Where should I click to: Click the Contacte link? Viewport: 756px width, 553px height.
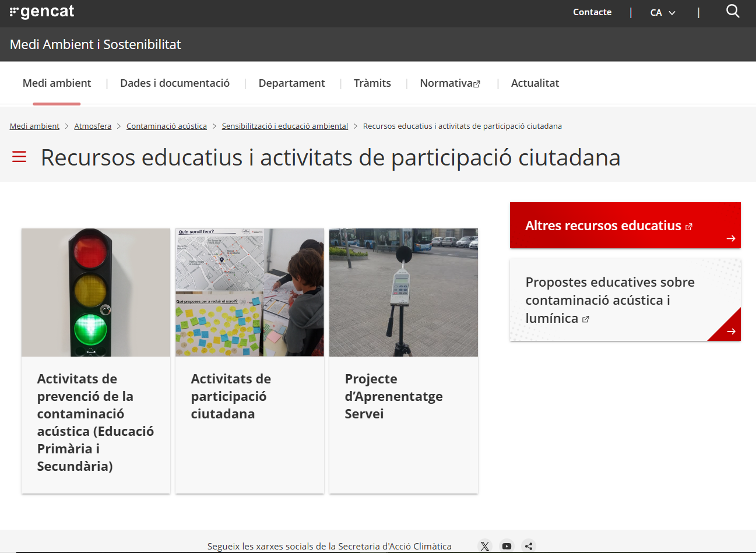click(592, 12)
